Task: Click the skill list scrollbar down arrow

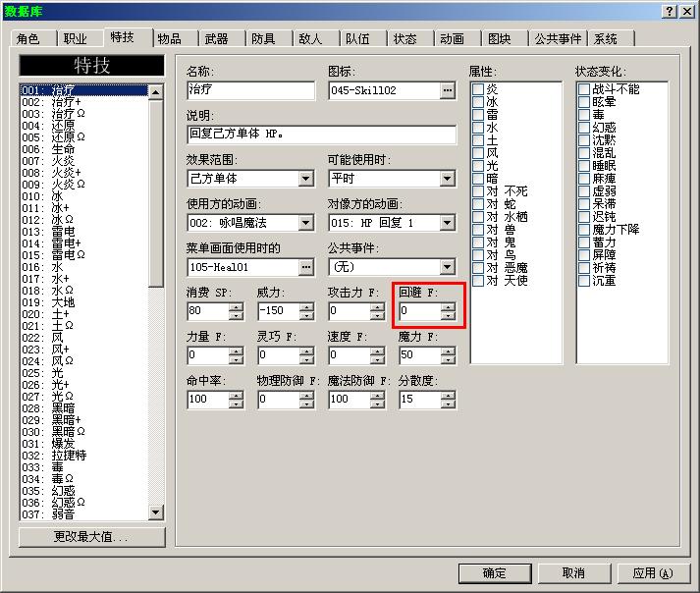Action: (156, 512)
